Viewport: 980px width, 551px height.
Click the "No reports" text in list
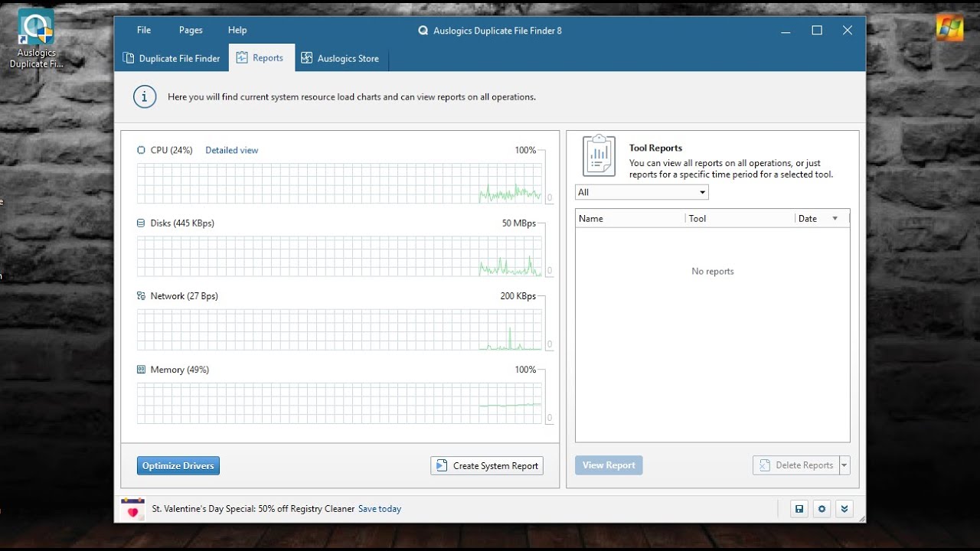[713, 272]
